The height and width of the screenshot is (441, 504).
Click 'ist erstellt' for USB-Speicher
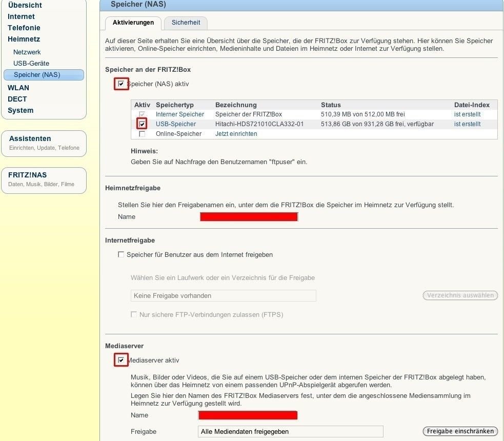468,124
